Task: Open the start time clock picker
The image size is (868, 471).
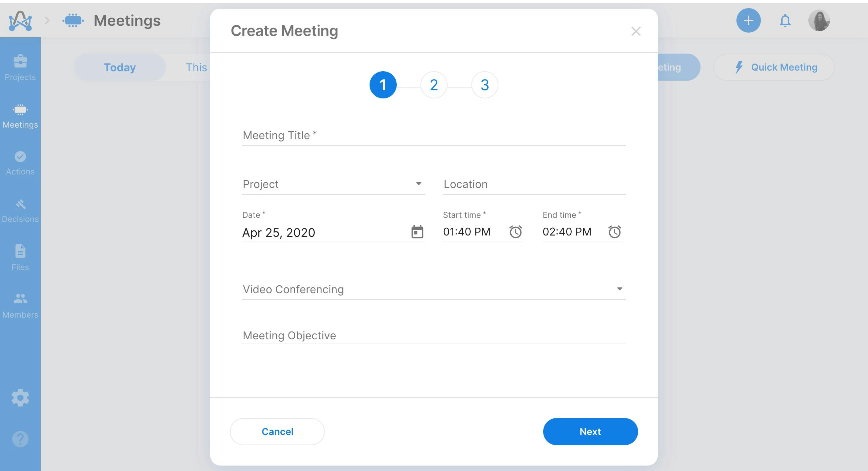Action: click(x=515, y=232)
